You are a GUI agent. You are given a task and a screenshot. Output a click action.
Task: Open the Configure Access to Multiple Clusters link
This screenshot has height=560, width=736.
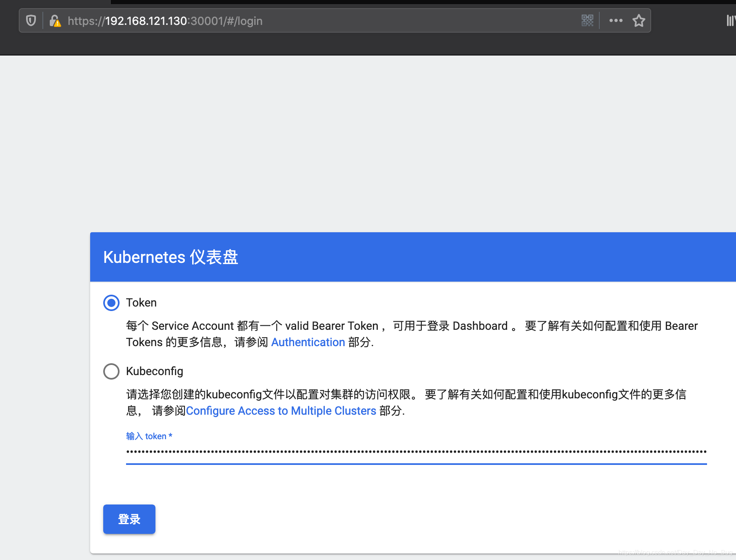[x=281, y=411]
